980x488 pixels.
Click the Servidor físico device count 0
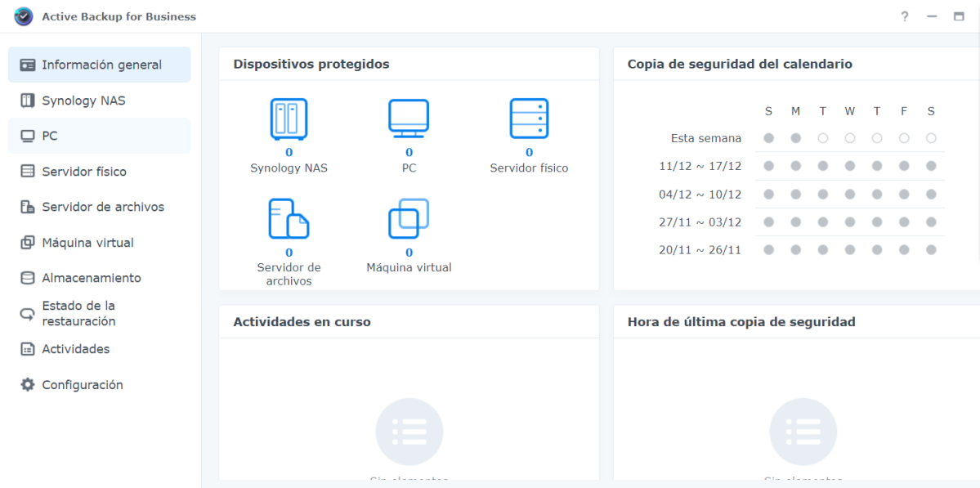coord(529,153)
